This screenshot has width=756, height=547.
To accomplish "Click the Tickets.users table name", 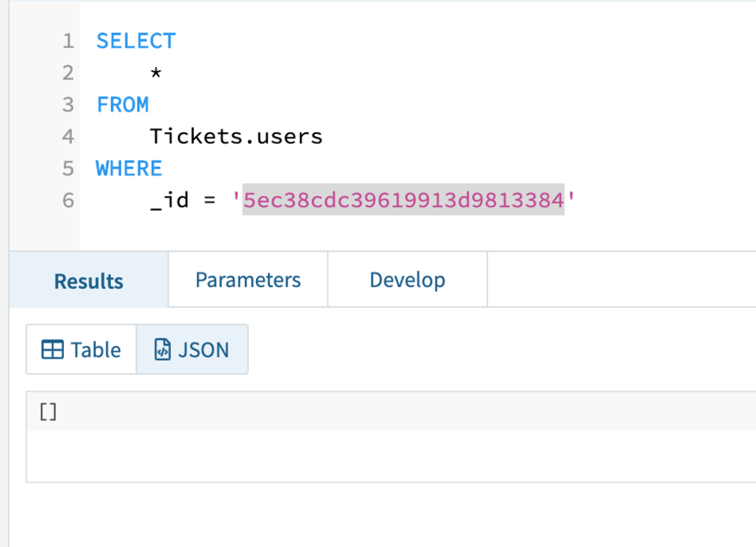I will [236, 137].
